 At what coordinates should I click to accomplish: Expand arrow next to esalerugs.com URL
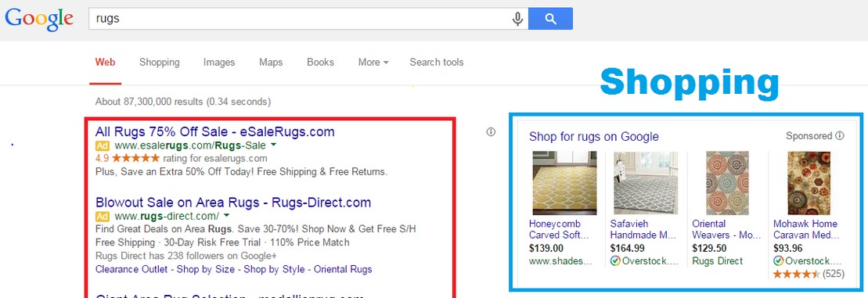click(273, 145)
